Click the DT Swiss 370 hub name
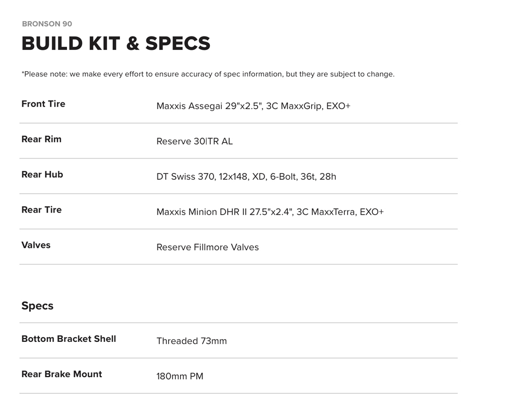This screenshot has height=399, width=532. (x=185, y=177)
